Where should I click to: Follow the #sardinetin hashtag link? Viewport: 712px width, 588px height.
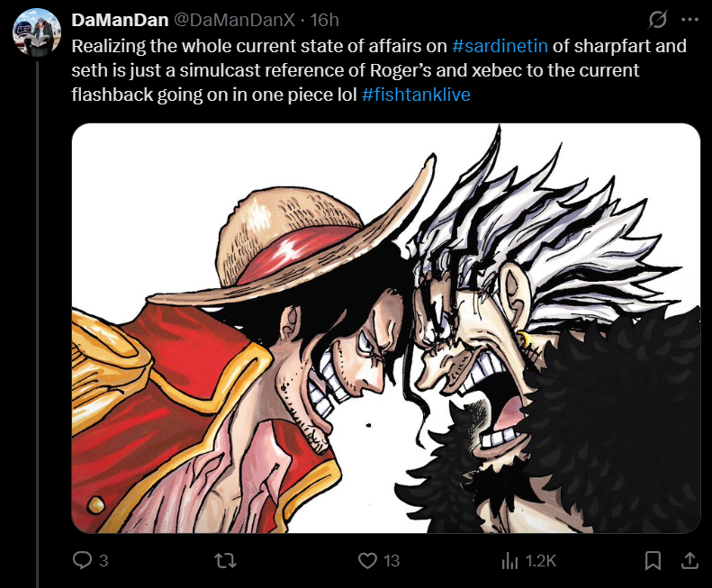pos(500,46)
